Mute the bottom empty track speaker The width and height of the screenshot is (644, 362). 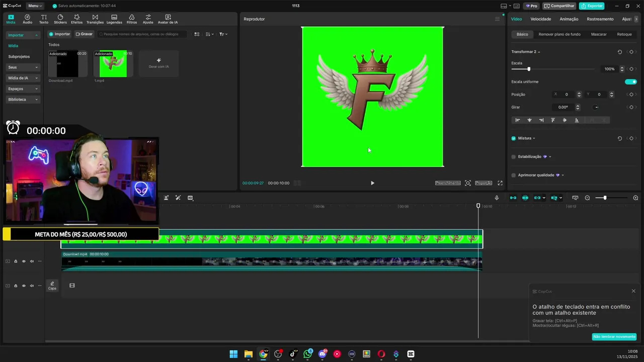(x=32, y=286)
